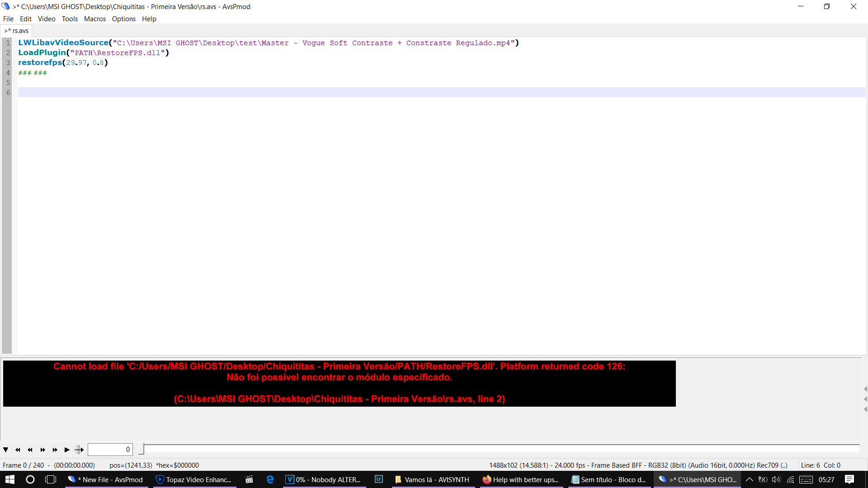Select the rs.avs script tab
Screen dimensions: 868x488
tap(16, 31)
